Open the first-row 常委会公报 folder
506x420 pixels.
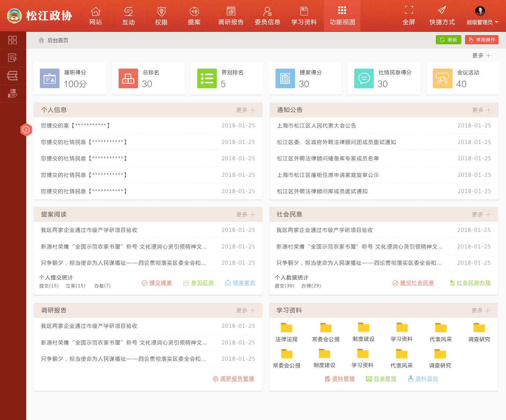[x=326, y=332]
